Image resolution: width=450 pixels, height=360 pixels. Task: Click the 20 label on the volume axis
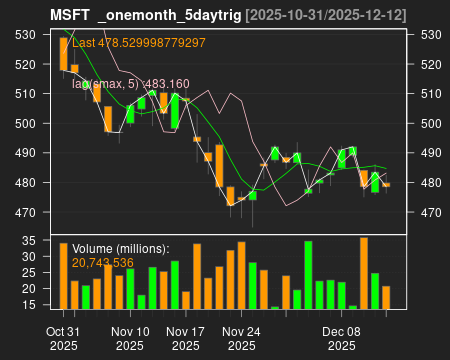pos(29,289)
